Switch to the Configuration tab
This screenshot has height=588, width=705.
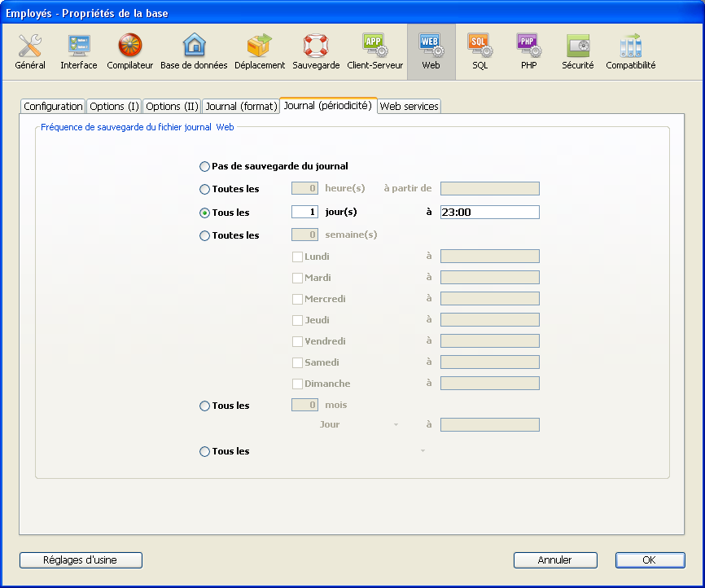coord(53,107)
